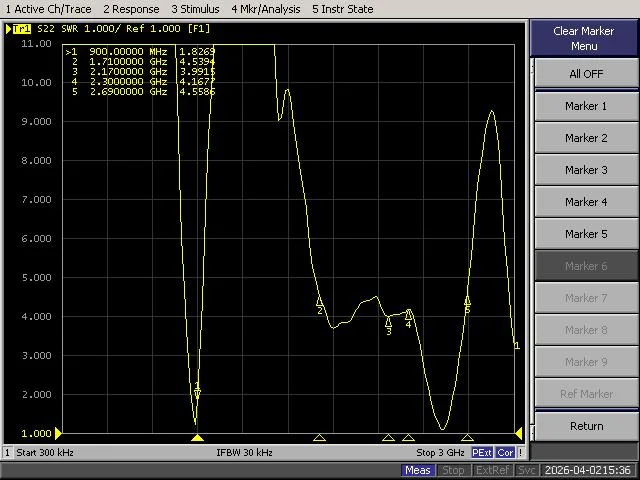Click the Marker 7 softkey
640x480 pixels.
pos(586,298)
